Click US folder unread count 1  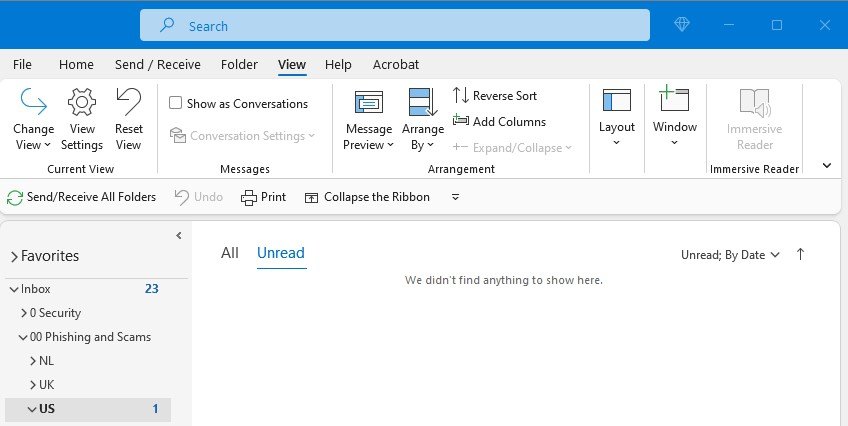[155, 409]
